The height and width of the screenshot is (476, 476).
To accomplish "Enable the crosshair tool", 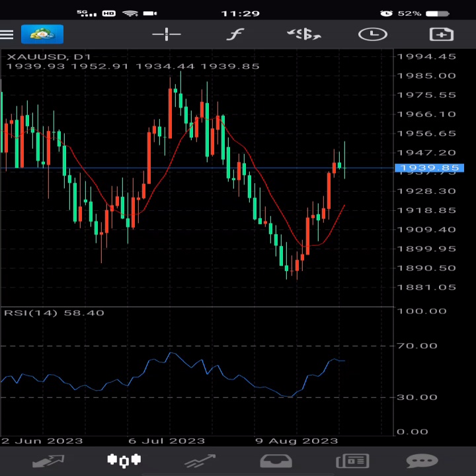I will pos(166,34).
